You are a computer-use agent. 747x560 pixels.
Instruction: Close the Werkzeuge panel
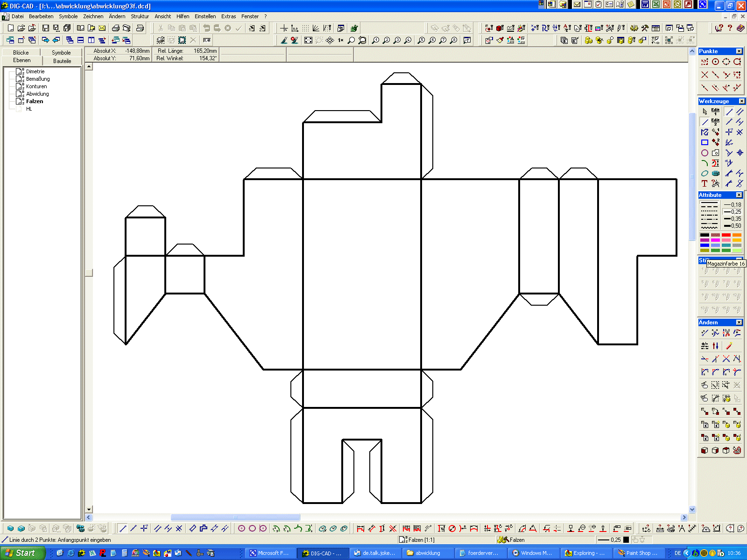741,101
